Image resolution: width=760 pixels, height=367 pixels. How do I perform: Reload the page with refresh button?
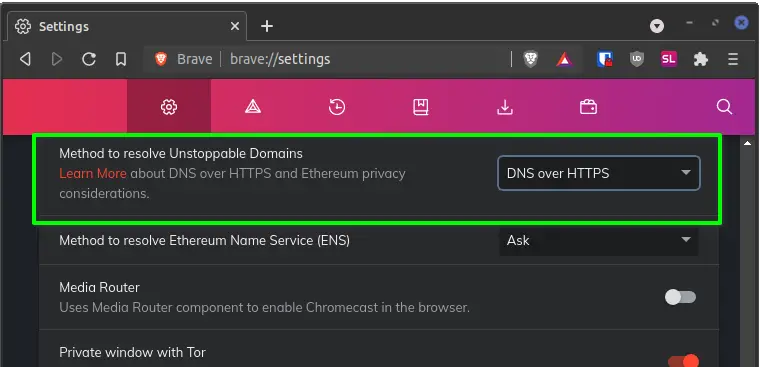(89, 60)
